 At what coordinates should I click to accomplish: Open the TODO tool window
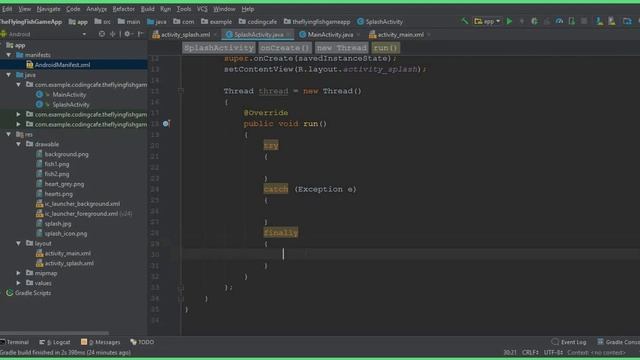142,342
